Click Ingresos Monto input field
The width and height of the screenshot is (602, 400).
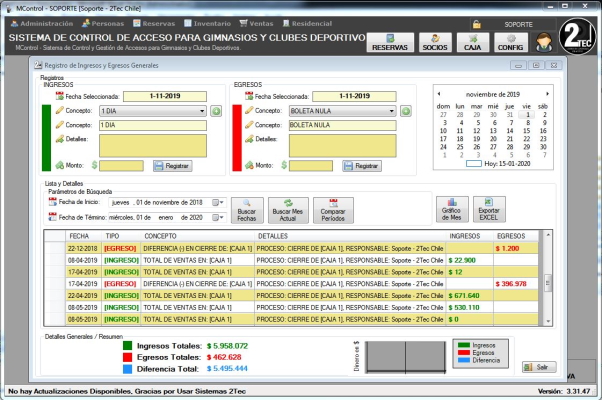click(121, 166)
